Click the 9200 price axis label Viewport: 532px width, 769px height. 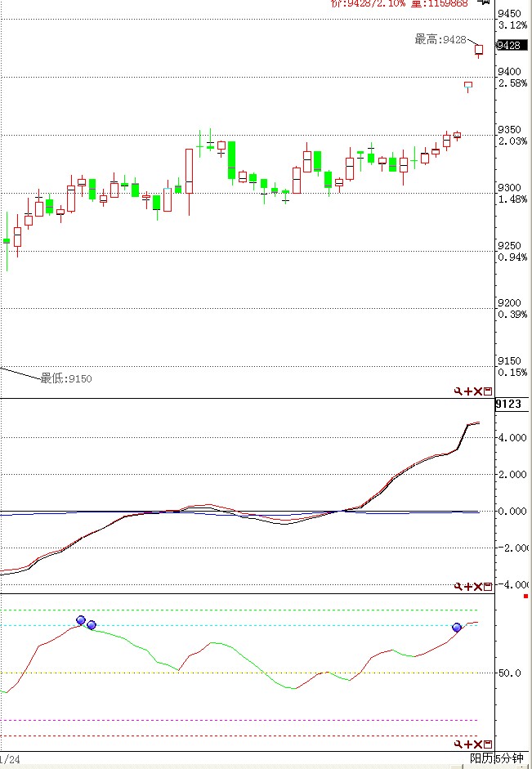509,303
